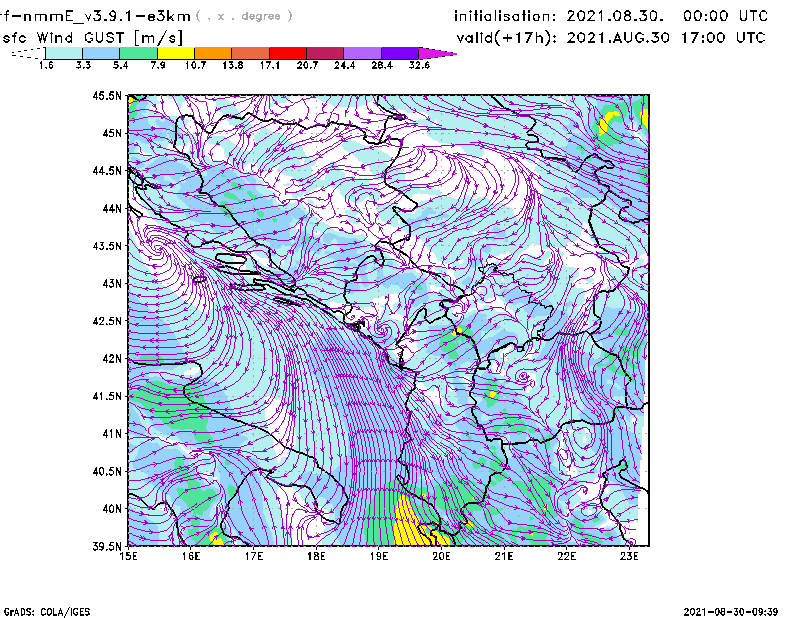Click the 20E longitude label

click(x=441, y=556)
